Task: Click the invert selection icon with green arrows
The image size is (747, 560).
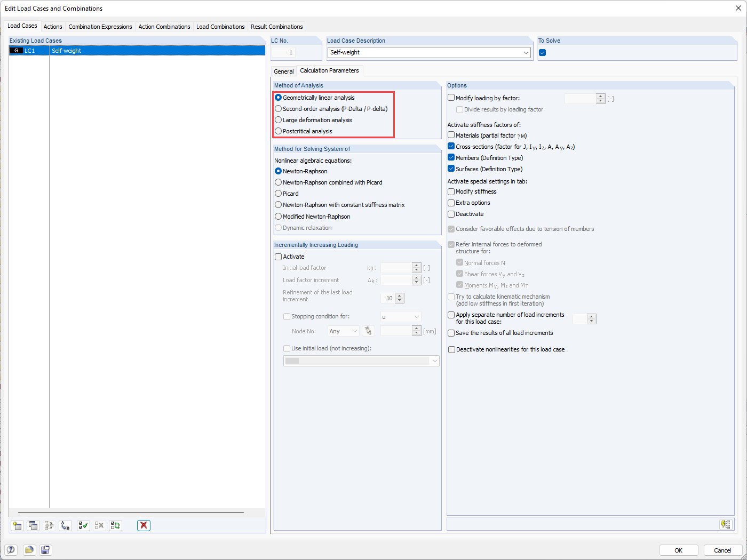Action: pos(115,525)
